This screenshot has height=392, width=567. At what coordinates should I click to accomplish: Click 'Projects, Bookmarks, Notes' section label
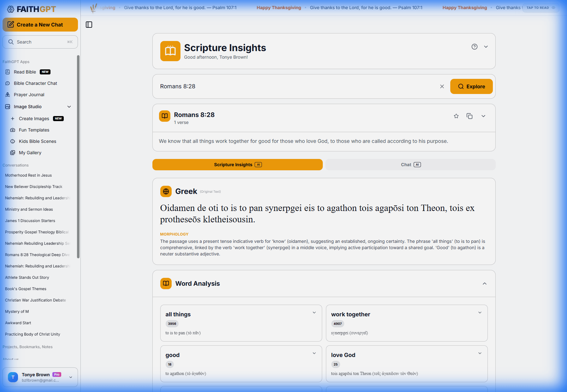pos(27,347)
